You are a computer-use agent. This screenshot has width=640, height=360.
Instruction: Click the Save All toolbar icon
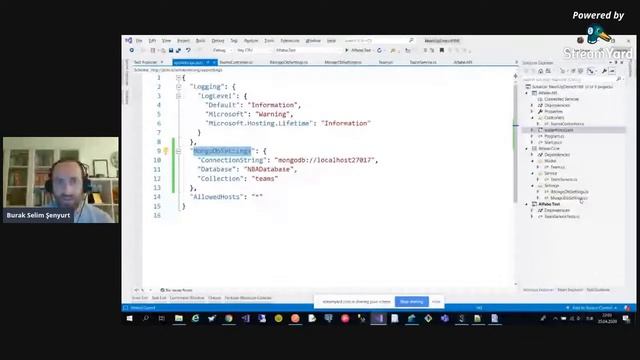click(x=178, y=50)
